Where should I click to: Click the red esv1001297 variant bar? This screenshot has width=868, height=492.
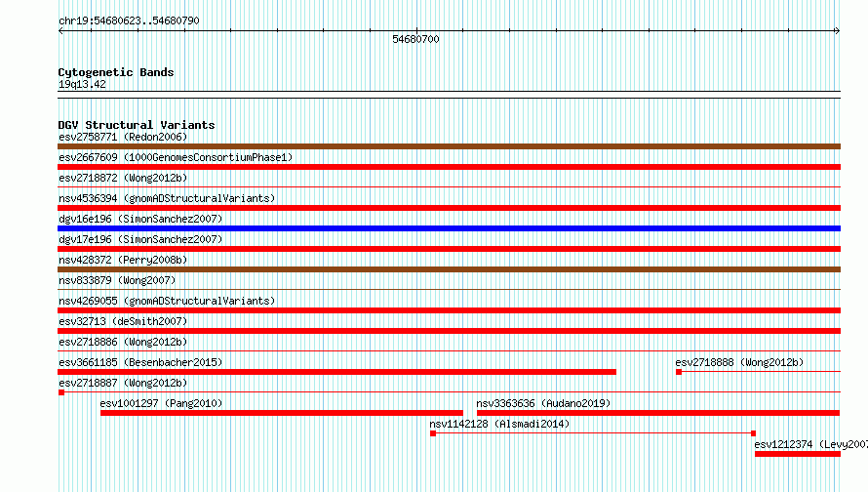(x=282, y=413)
